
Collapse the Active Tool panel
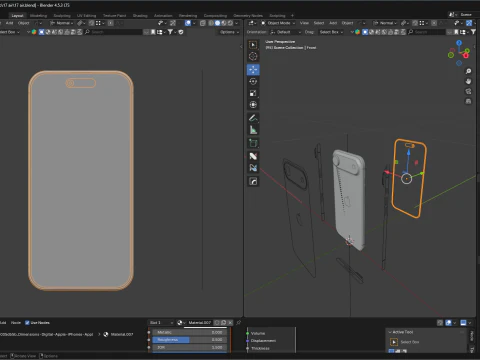click(x=390, y=332)
